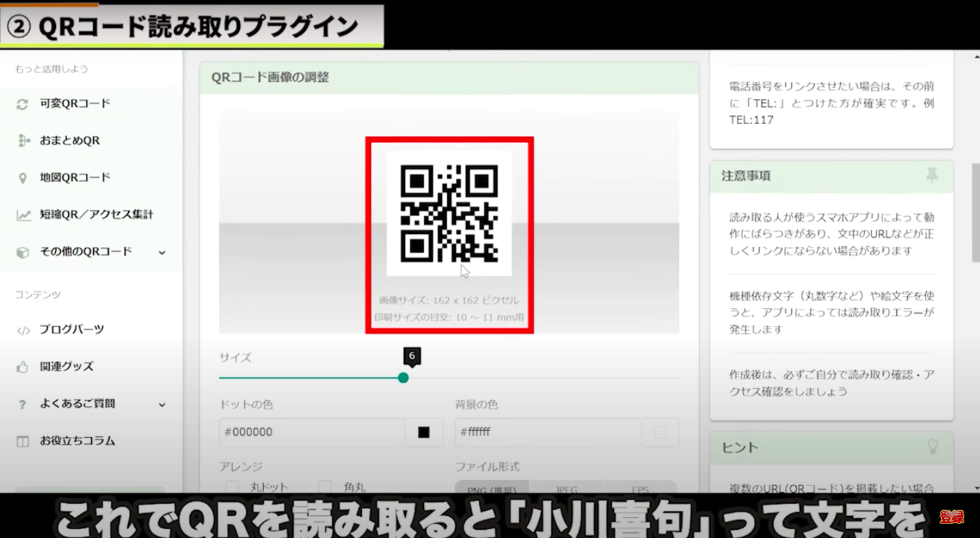Click the column icon for お役立ちコラム
This screenshot has width=980, height=538.
tap(22, 442)
